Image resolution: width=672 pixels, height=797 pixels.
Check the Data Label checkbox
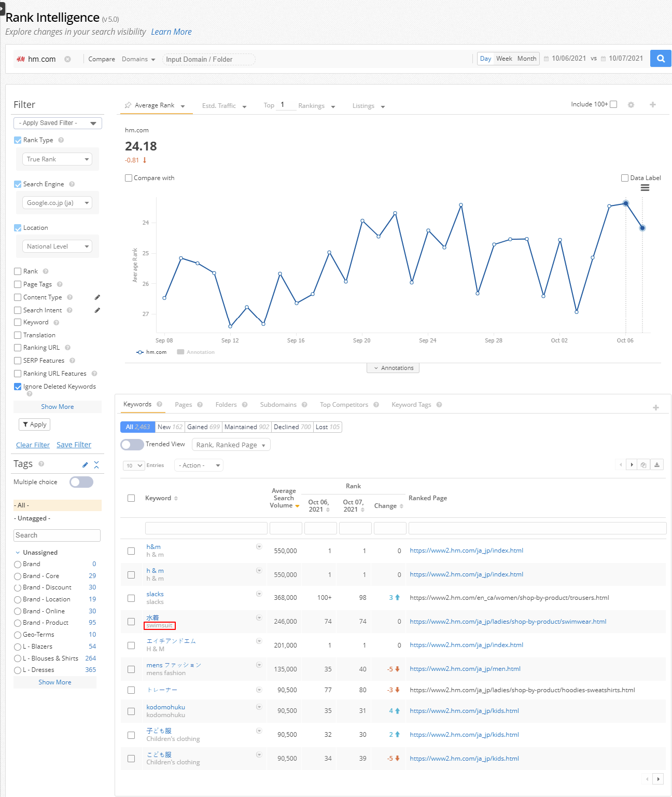tap(625, 178)
